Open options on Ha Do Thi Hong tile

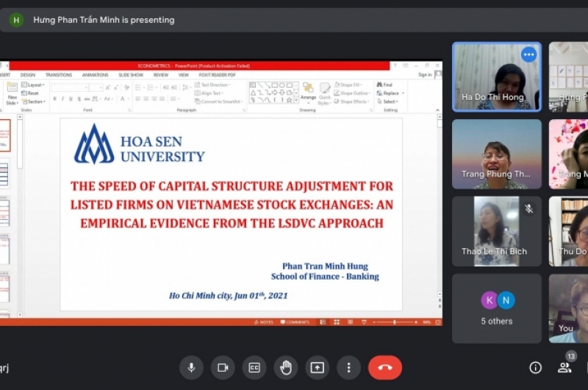click(x=528, y=54)
